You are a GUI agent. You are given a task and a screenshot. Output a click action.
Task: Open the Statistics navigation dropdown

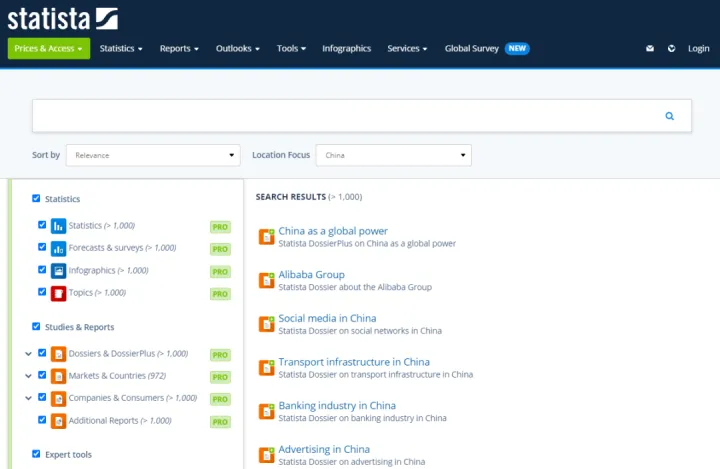(x=121, y=48)
